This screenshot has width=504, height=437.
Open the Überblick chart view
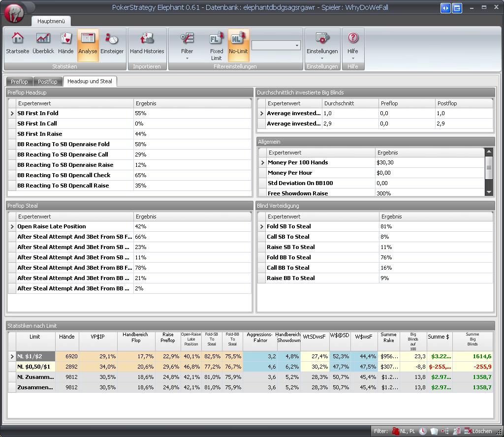pos(43,43)
